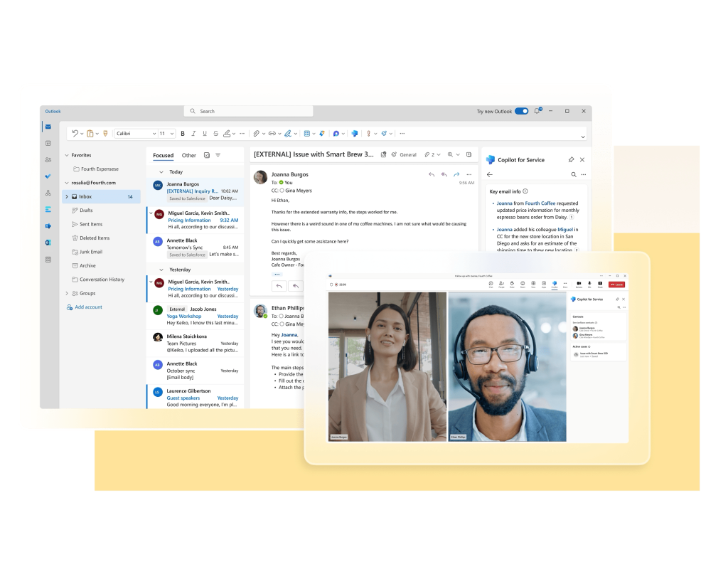Toggle Camera in Teams meeting
This screenshot has height=579, width=728.
point(579,284)
